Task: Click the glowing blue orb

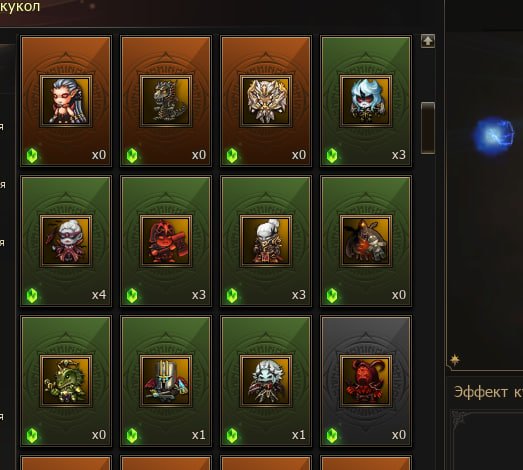Action: 494,134
